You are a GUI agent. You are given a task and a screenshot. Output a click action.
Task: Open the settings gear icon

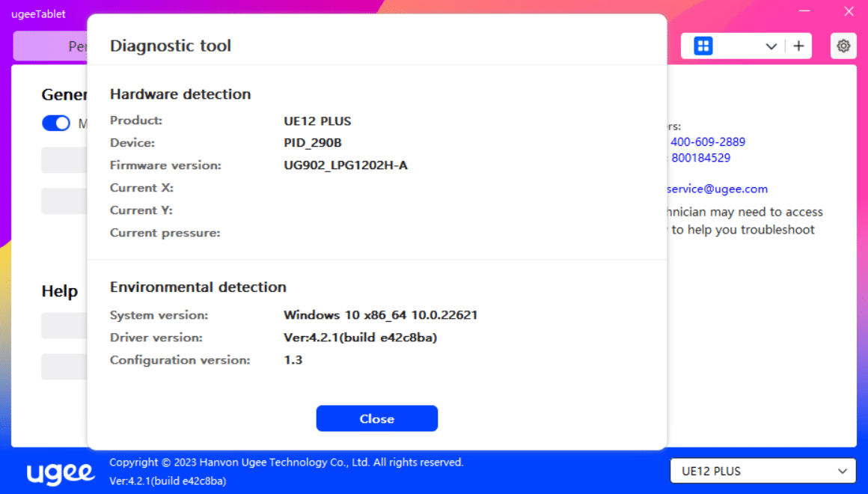[x=843, y=46]
